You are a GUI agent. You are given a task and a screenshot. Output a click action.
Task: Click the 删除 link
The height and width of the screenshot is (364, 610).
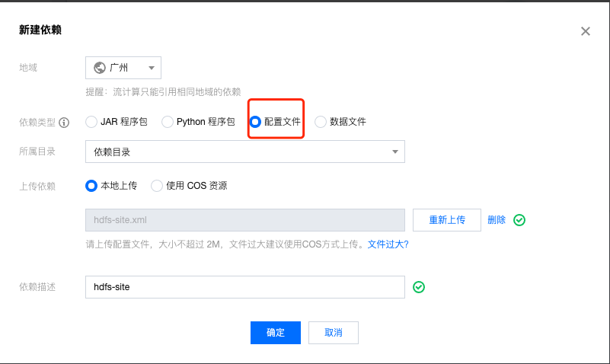point(497,220)
